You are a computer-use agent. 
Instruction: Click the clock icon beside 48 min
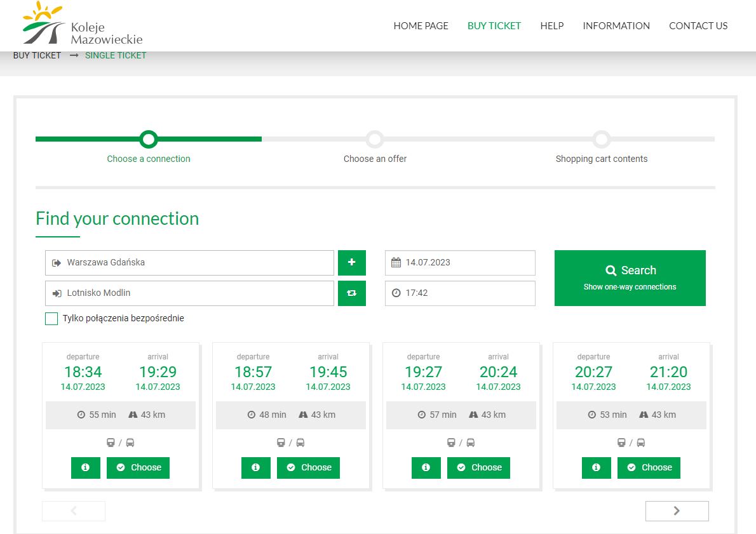[251, 415]
